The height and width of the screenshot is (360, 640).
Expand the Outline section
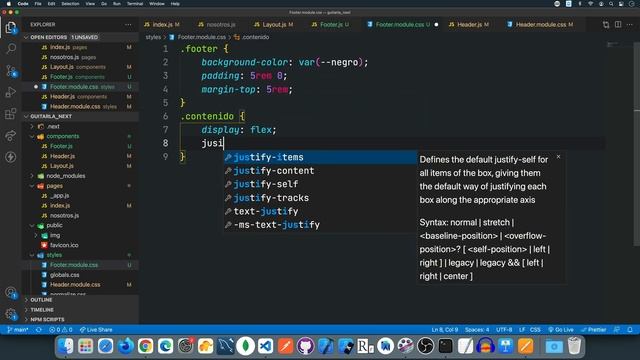pos(81,300)
